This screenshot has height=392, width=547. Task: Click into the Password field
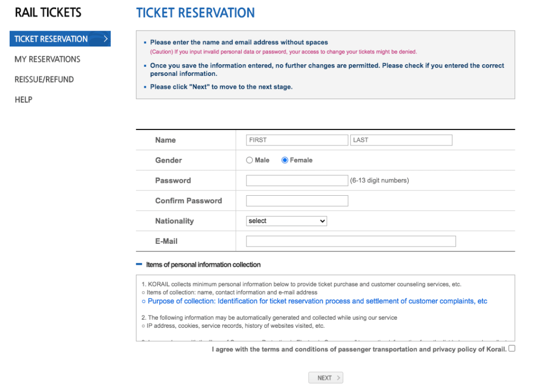click(297, 180)
